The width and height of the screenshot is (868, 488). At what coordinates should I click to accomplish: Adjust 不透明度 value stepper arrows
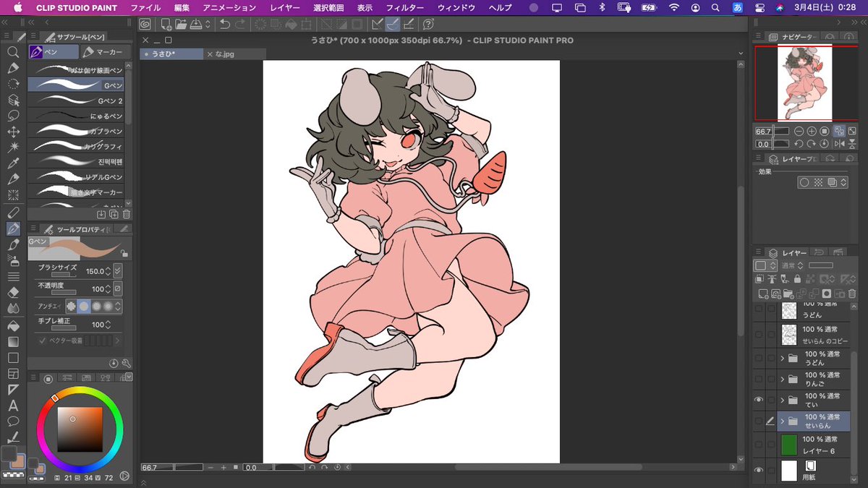[109, 288]
